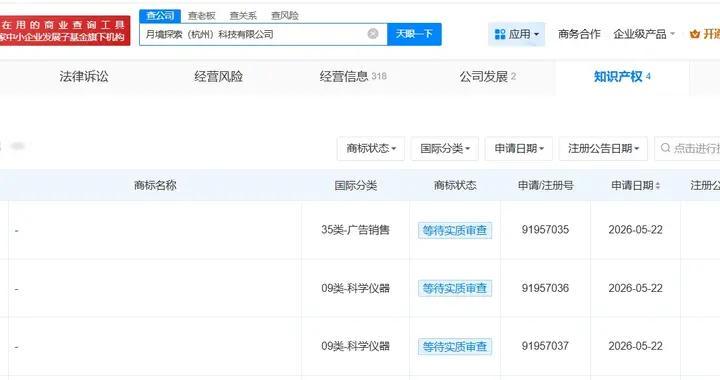720x380 pixels.
Task: Open the 应用 apps dropdown
Action: [x=517, y=34]
